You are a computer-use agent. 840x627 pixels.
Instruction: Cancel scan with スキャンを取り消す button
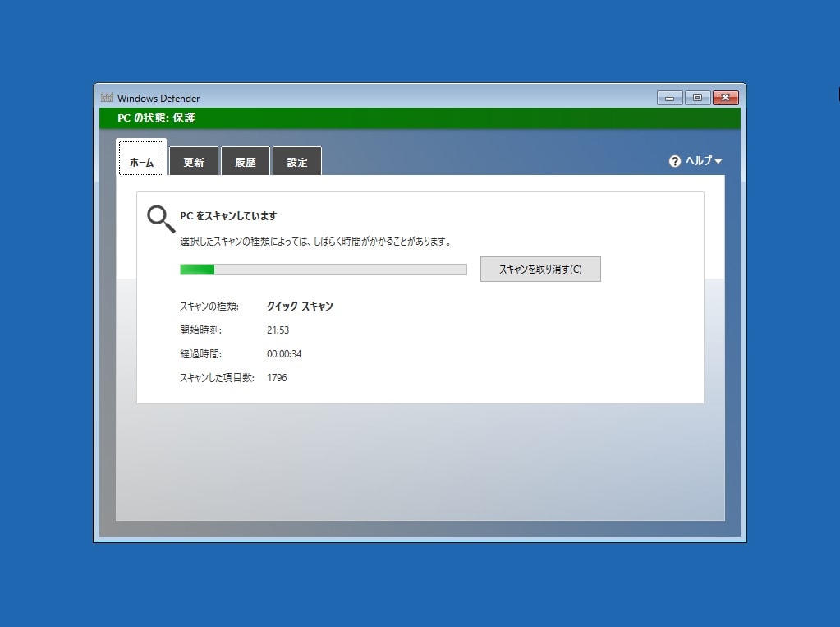click(540, 270)
